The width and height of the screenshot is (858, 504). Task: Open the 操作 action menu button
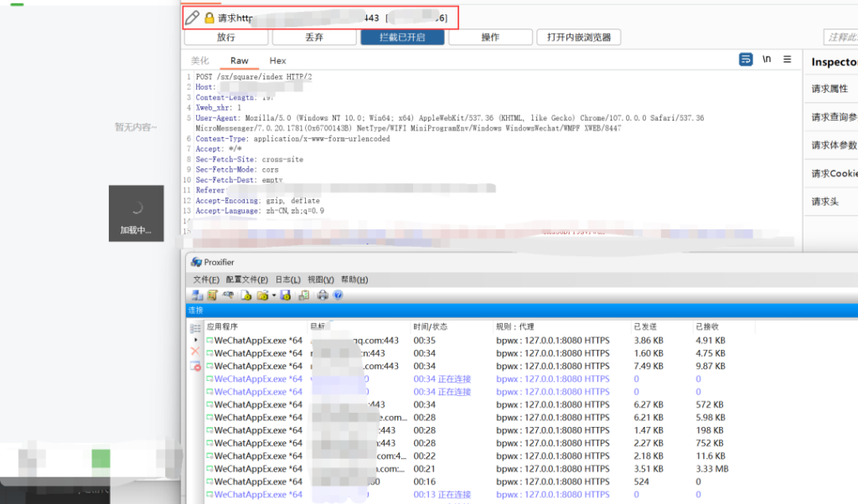coord(490,37)
